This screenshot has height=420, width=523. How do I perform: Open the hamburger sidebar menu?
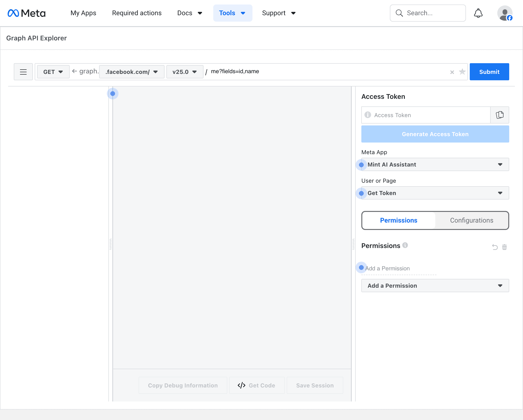pos(23,72)
